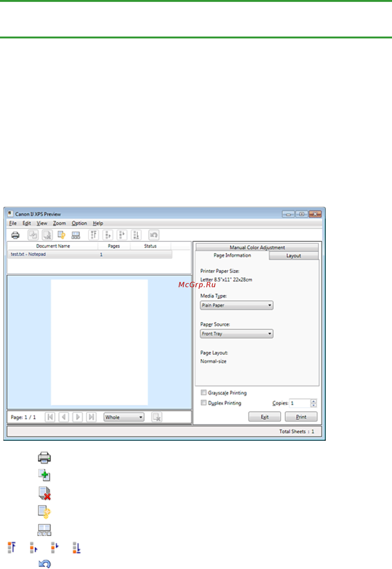Click the Undo toolbar icon
392x569 pixels.
[x=154, y=235]
